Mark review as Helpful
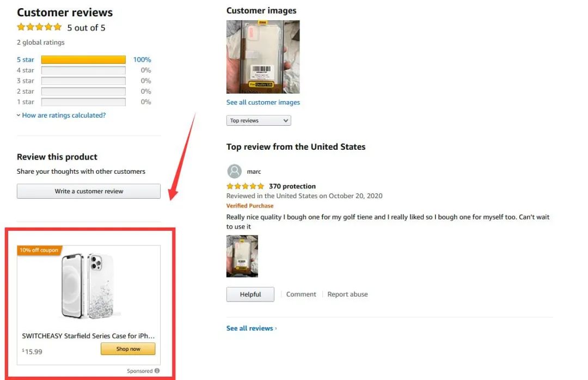Image resolution: width=588 pixels, height=380 pixels. coord(250,295)
